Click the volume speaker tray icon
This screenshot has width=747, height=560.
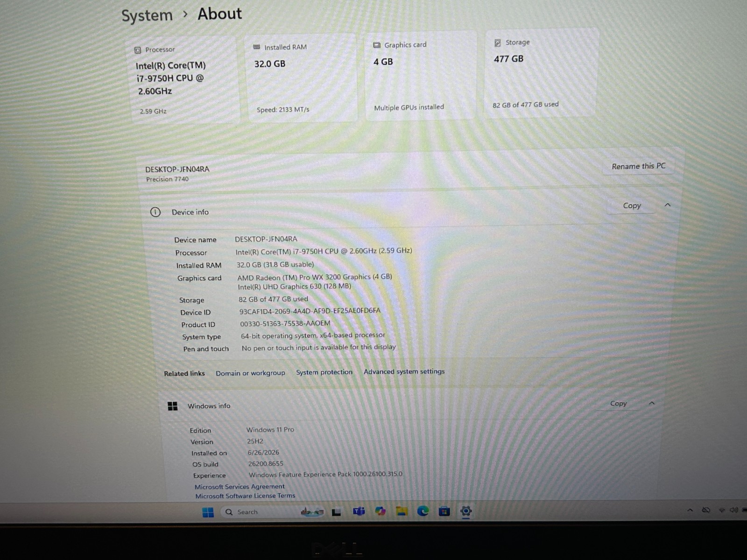pos(734,510)
